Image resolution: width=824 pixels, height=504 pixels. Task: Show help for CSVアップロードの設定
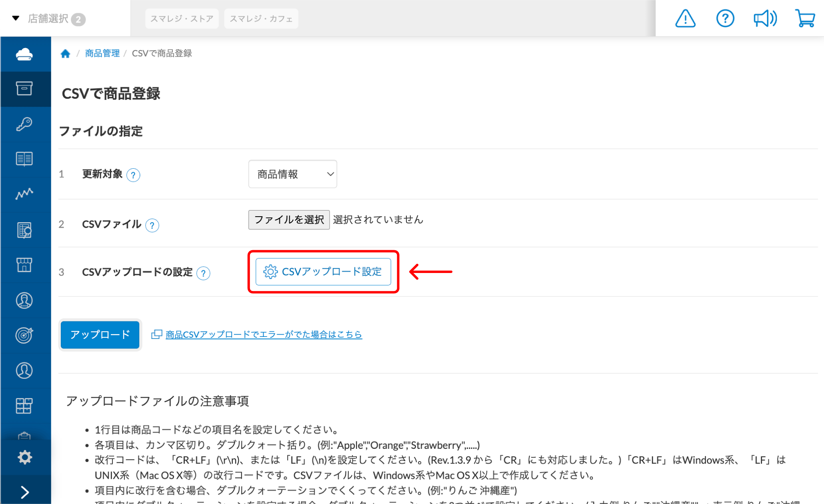[x=204, y=273]
